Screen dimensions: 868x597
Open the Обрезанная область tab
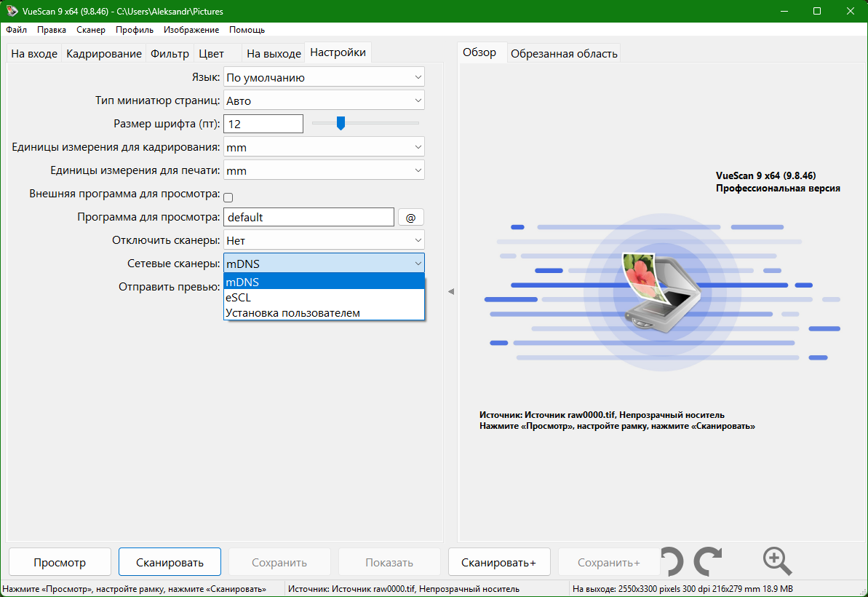(564, 54)
